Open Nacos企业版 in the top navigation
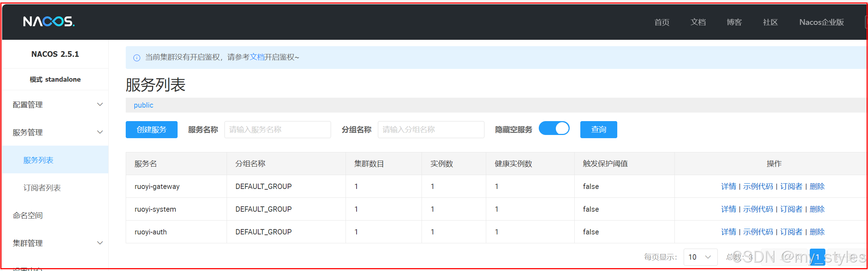Viewport: 868px width, 271px height. pyautogui.click(x=821, y=22)
